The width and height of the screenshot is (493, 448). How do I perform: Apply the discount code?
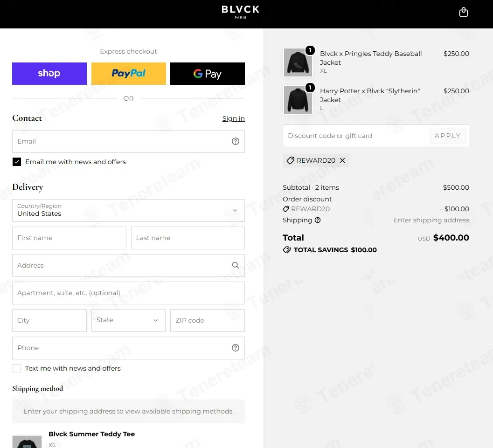pos(448,136)
